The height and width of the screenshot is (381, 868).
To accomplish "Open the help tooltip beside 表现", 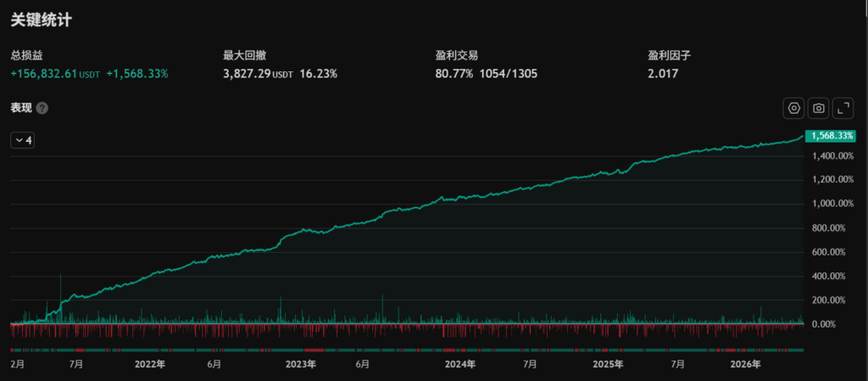I will [42, 108].
